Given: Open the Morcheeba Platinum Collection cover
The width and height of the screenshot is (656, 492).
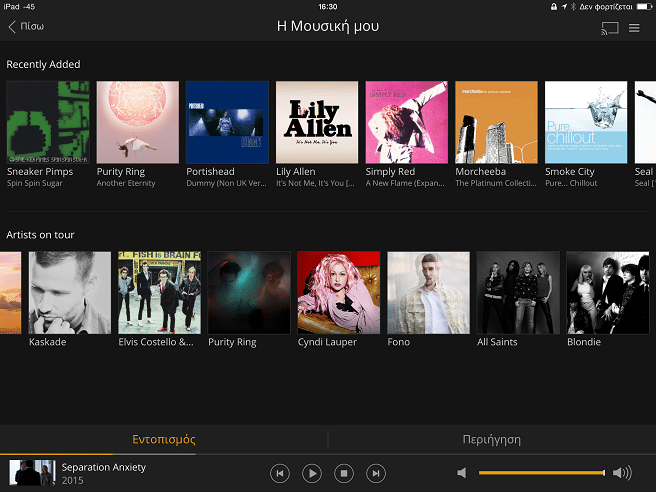Looking at the screenshot, I should [496, 122].
